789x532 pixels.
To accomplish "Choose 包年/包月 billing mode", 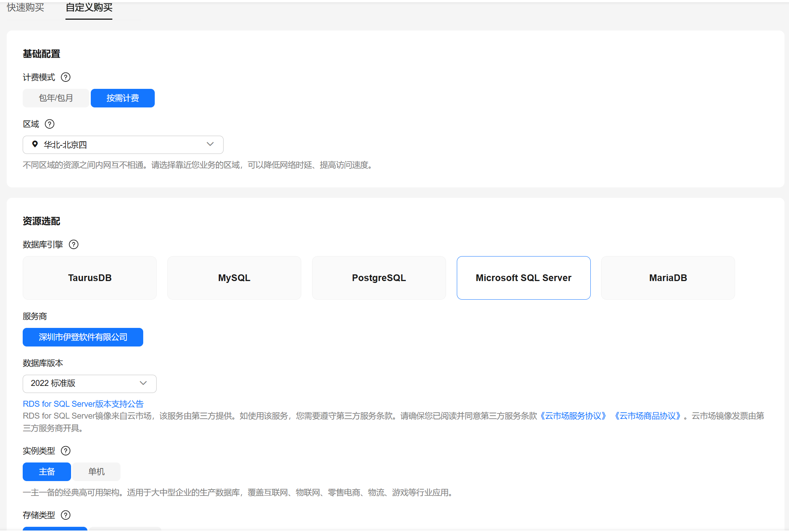I will 56,98.
